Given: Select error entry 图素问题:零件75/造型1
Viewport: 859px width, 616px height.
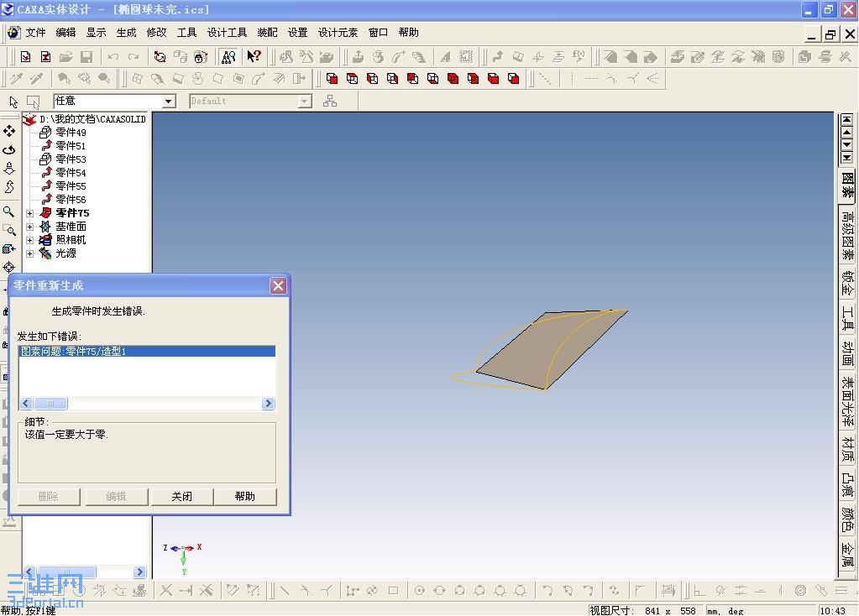Looking at the screenshot, I should pyautogui.click(x=147, y=352).
